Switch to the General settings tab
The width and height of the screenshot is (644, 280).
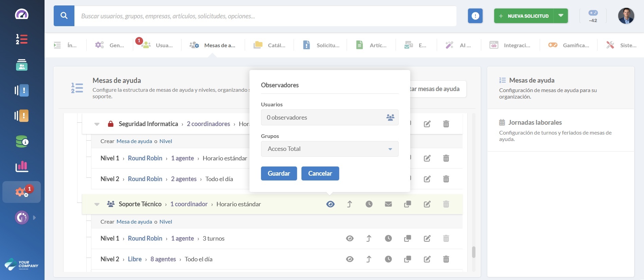pos(109,45)
